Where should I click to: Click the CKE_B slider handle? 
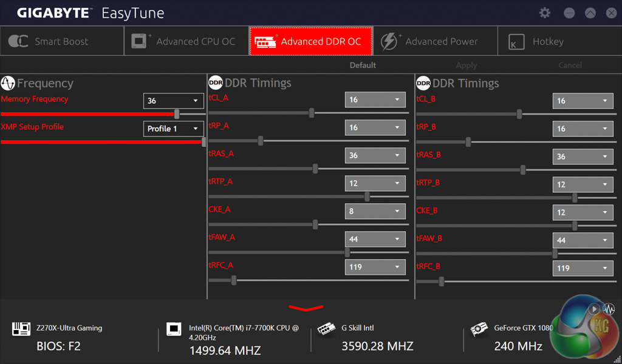click(x=575, y=226)
